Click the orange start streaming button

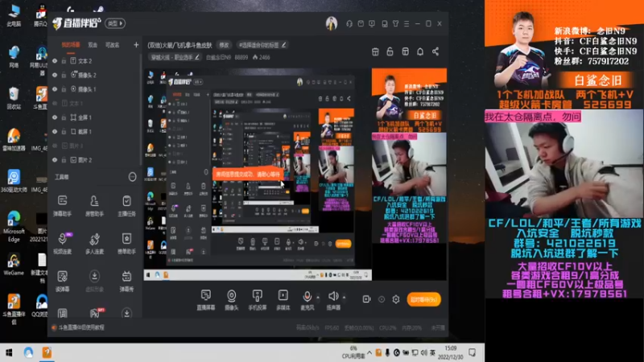(x=424, y=299)
